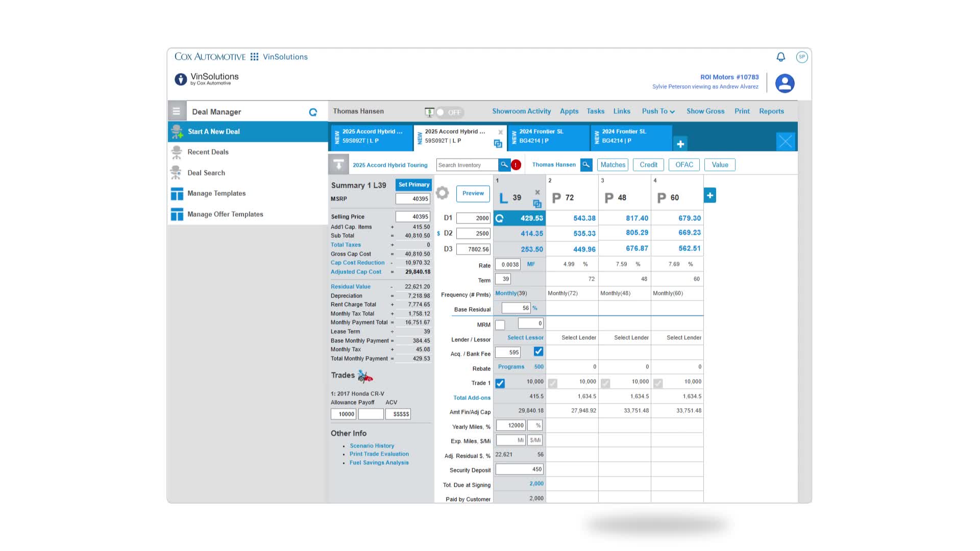980x551 pixels.
Task: Click the Set Primary button
Action: coord(413,185)
